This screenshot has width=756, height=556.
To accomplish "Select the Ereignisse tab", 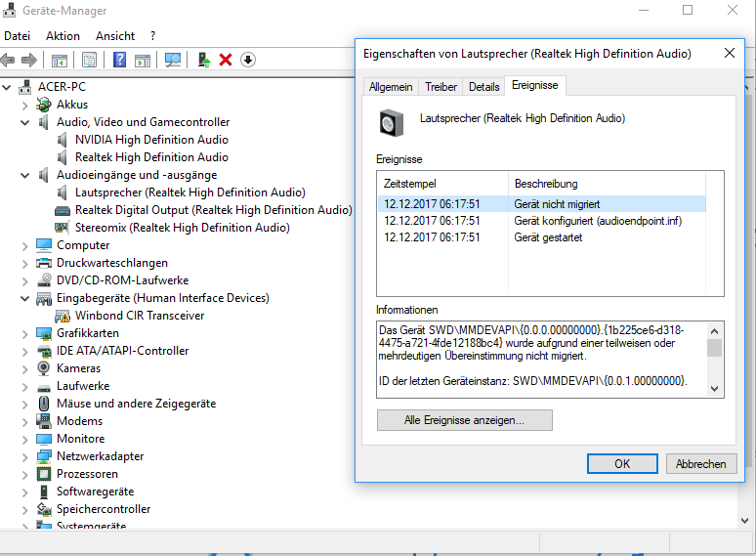I will [534, 85].
